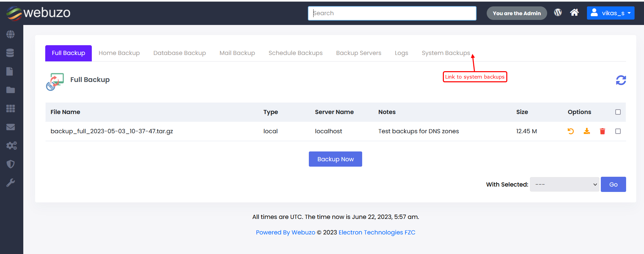Viewport: 644px width, 254px height.
Task: Open the globe domains sidebar icon
Action: click(10, 34)
